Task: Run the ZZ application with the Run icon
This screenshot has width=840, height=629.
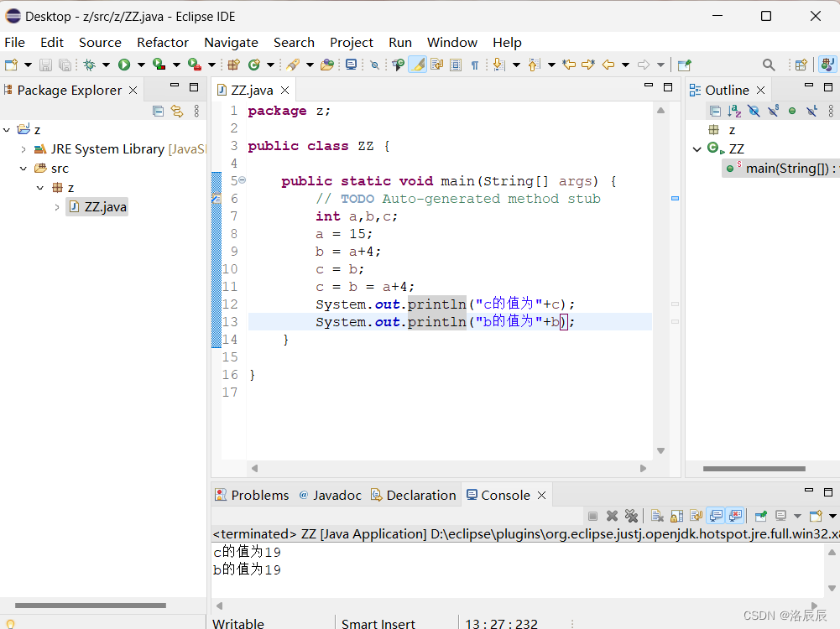Action: click(x=124, y=64)
